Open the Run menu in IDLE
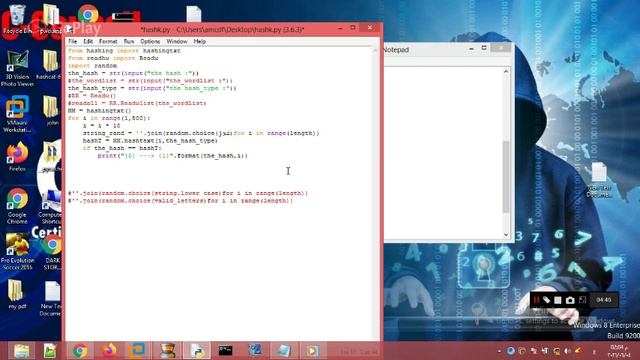Image resolution: width=640 pixels, height=360 pixels. pyautogui.click(x=129, y=42)
